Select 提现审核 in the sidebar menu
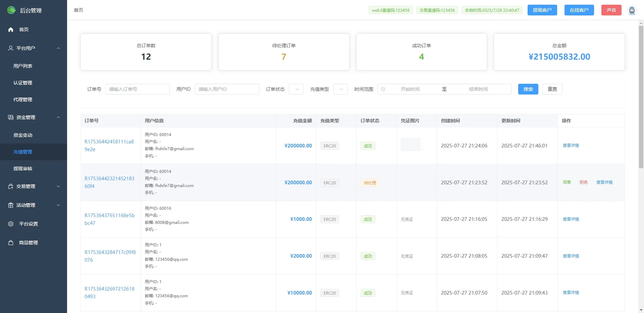This screenshot has height=313, width=644. [x=22, y=169]
